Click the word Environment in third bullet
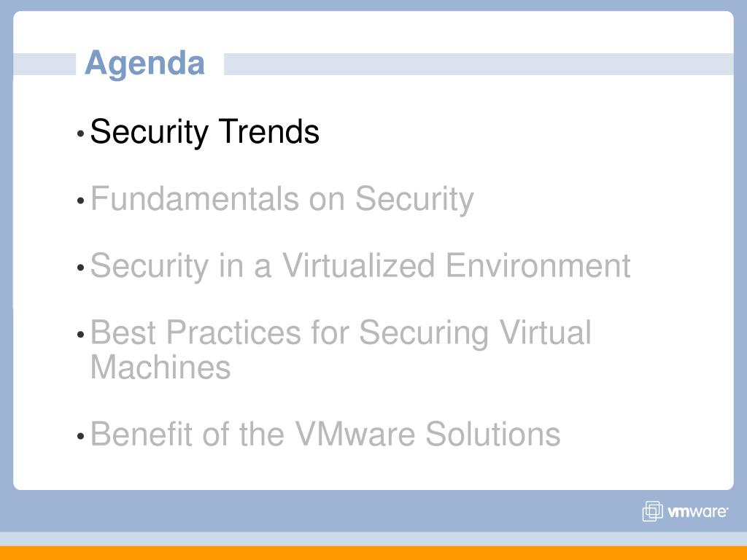 [x=538, y=265]
